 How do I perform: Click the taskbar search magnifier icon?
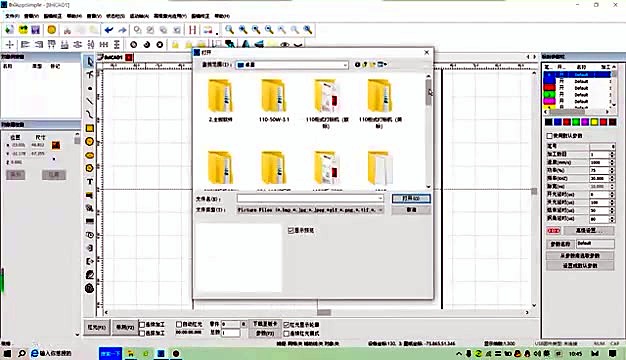click(22, 353)
